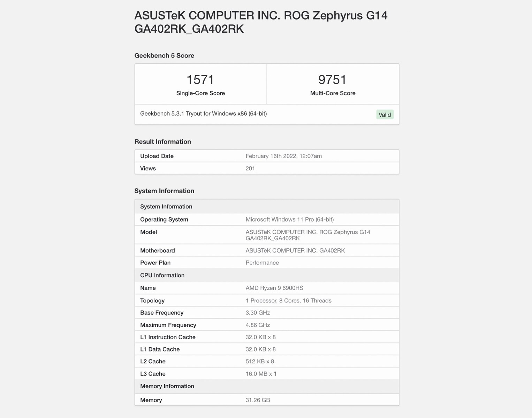Click the multi-core score 9751
The width and height of the screenshot is (532, 418).
tap(332, 80)
